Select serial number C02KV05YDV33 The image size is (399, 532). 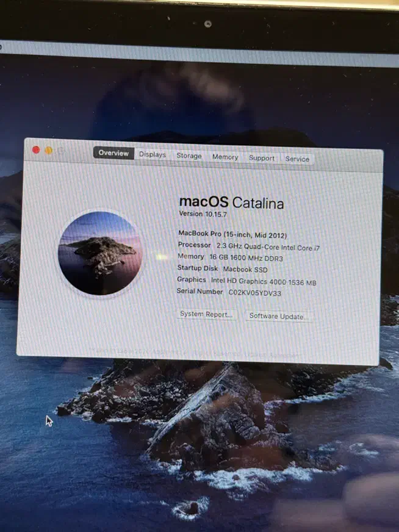click(254, 293)
